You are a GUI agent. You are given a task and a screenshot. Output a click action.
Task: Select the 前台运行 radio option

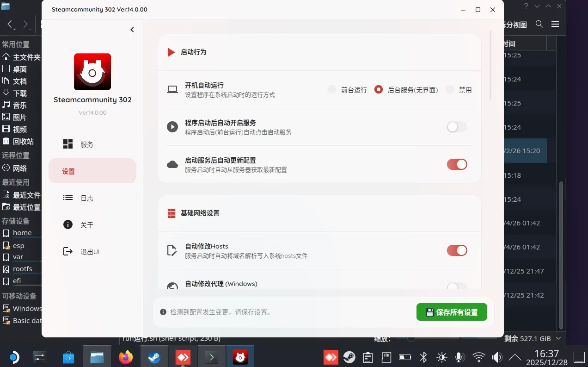click(x=332, y=90)
